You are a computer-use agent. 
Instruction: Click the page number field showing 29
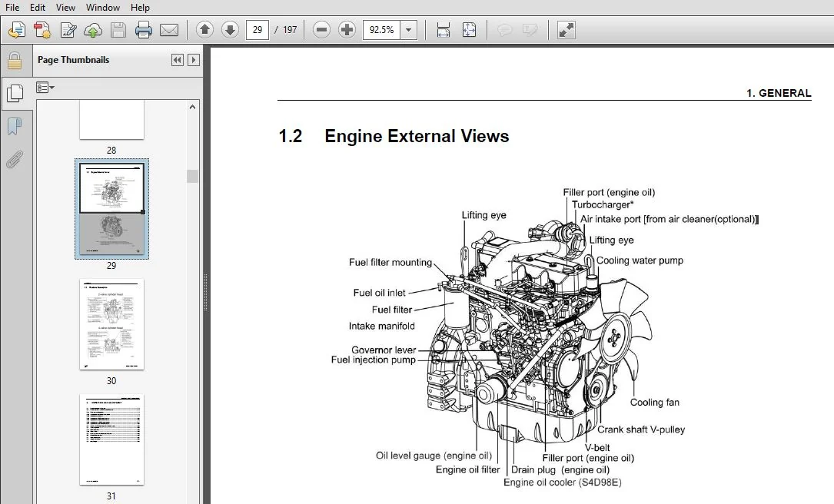[x=258, y=30]
